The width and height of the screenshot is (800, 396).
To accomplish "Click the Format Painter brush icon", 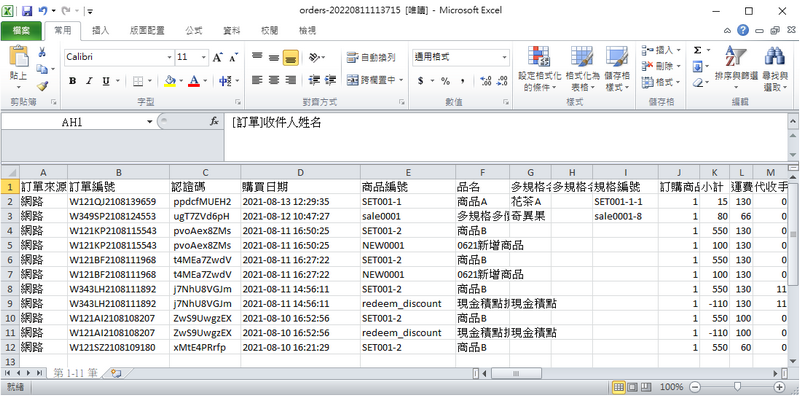I will 42,85.
